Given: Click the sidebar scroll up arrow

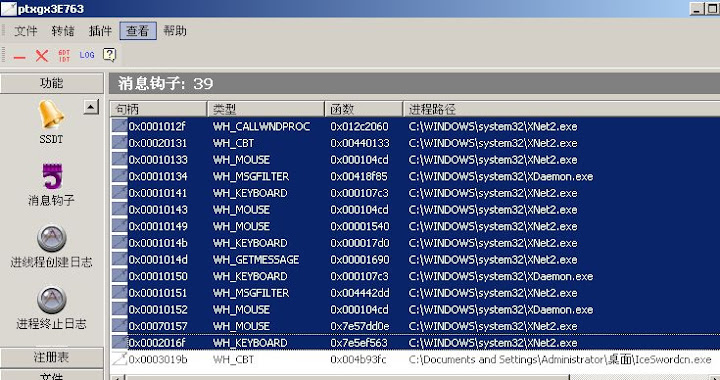Looking at the screenshot, I should (x=91, y=107).
